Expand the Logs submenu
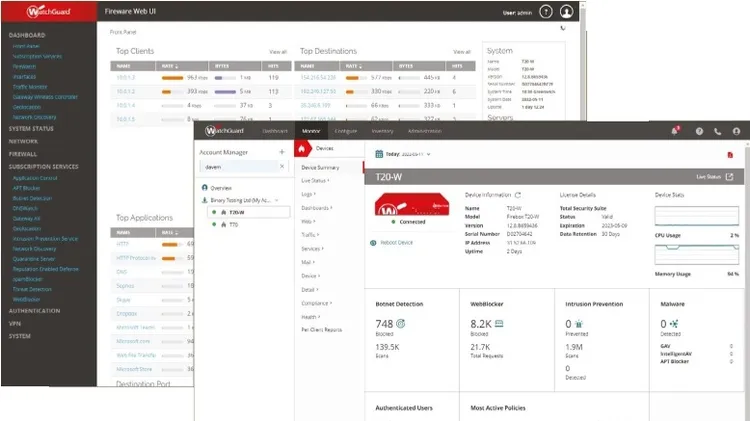The height and width of the screenshot is (421, 750). [x=309, y=194]
